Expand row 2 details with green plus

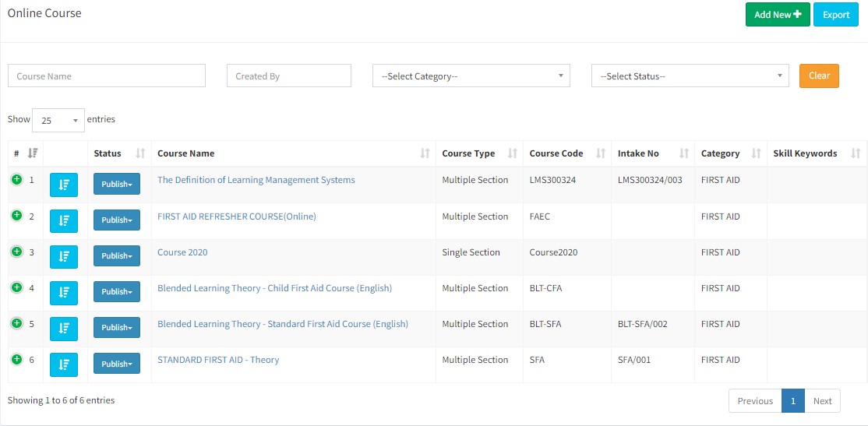pyautogui.click(x=16, y=216)
